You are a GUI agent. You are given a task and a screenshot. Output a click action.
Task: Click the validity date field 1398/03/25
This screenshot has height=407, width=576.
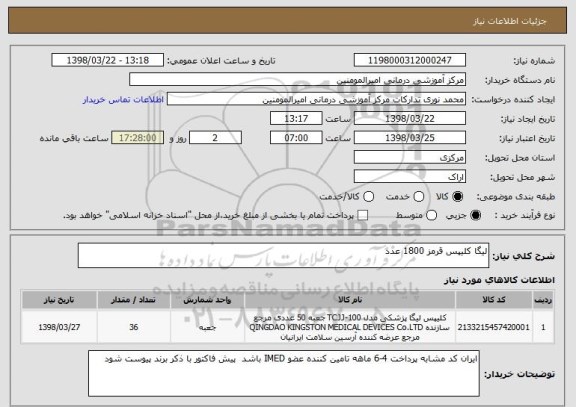(x=410, y=138)
